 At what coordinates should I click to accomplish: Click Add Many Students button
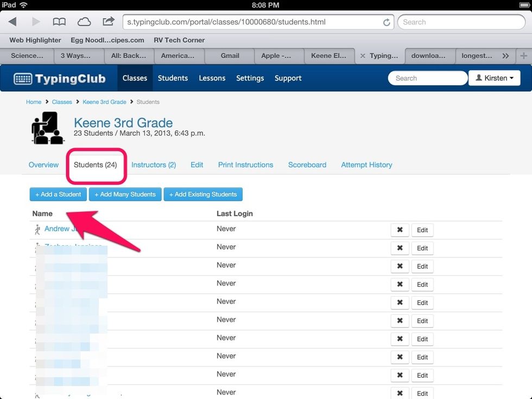coord(125,194)
